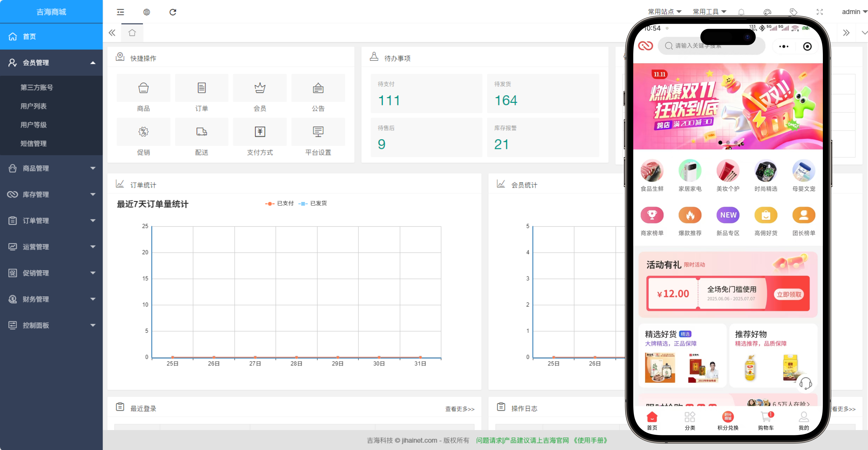Open the 商品 quick action icon
This screenshot has height=450, width=868.
(143, 89)
